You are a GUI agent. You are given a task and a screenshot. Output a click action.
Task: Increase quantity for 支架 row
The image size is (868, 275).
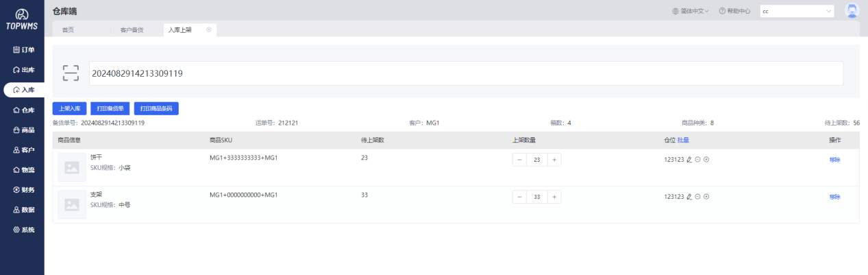tap(555, 197)
